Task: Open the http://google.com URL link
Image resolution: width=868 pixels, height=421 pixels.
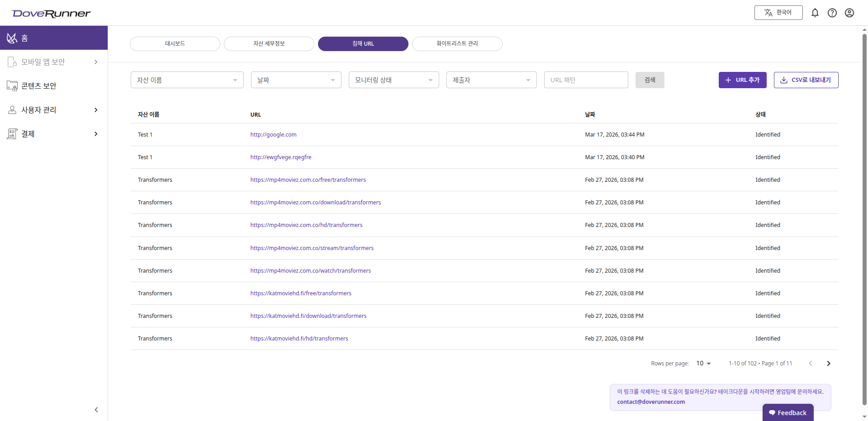Action: (x=273, y=135)
